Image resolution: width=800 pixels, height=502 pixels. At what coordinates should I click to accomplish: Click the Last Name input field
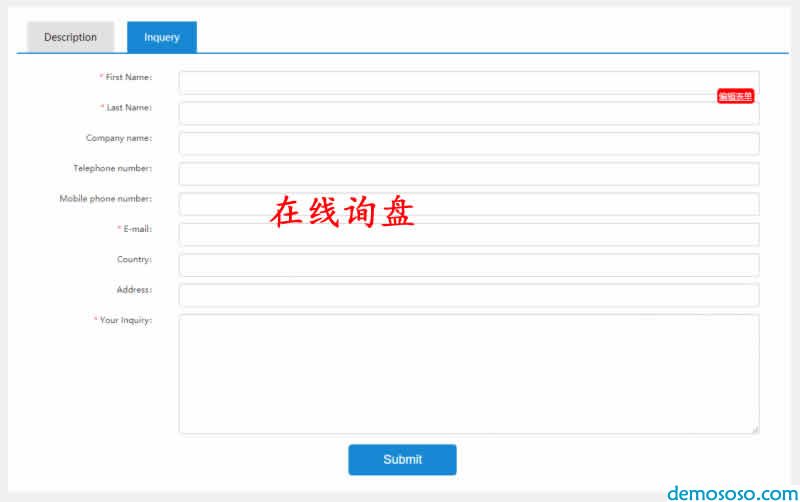(x=469, y=113)
